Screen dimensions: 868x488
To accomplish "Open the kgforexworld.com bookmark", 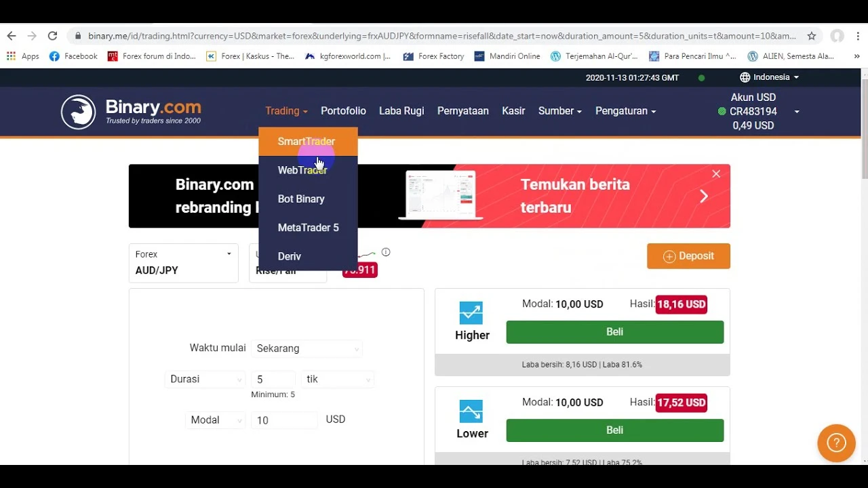I will click(348, 56).
